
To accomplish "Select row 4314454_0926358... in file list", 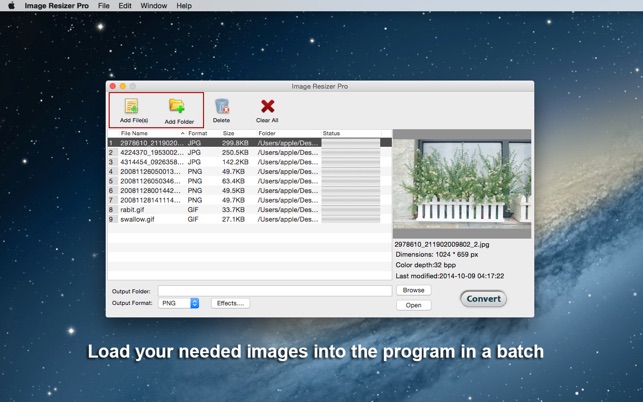I will pyautogui.click(x=250, y=162).
